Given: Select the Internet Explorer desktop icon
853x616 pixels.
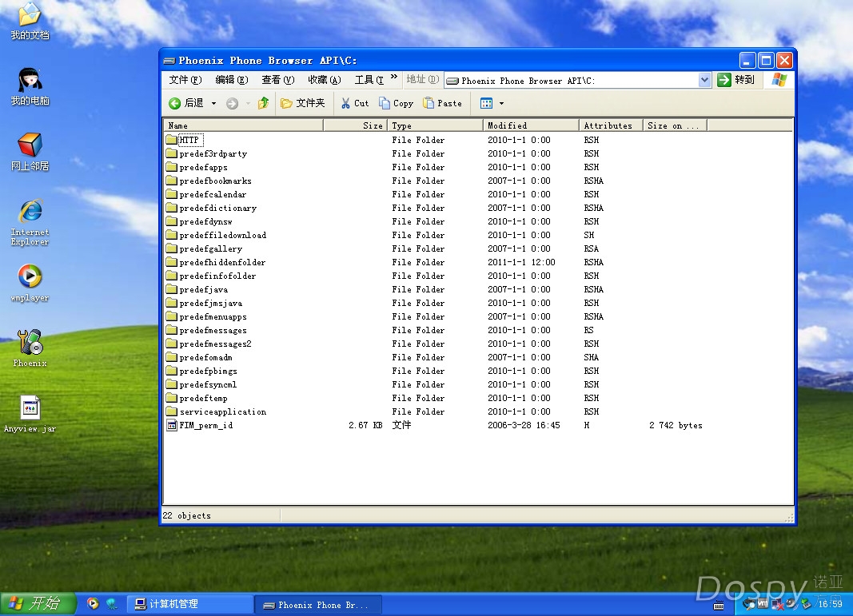Looking at the screenshot, I should pyautogui.click(x=30, y=223).
